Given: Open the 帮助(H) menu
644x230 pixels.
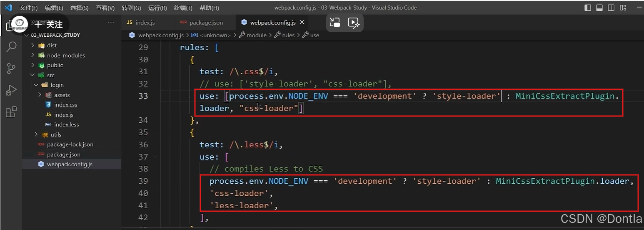Looking at the screenshot, I should click(209, 8).
